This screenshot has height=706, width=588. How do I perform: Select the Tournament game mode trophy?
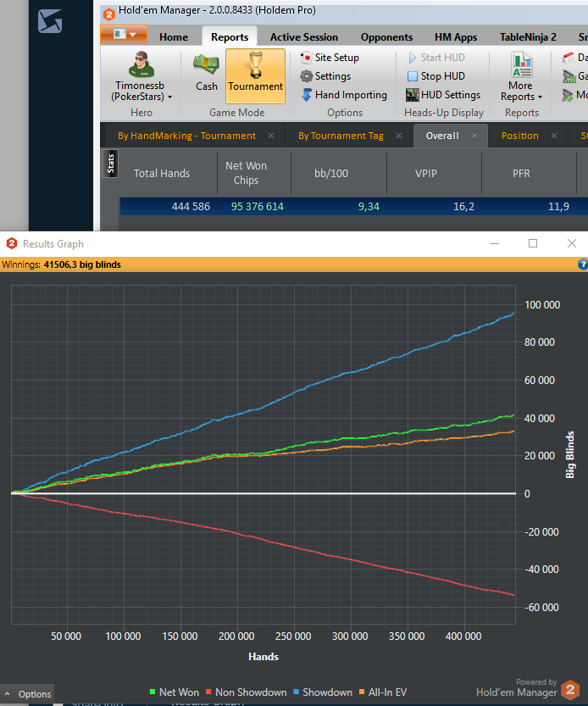point(255,76)
